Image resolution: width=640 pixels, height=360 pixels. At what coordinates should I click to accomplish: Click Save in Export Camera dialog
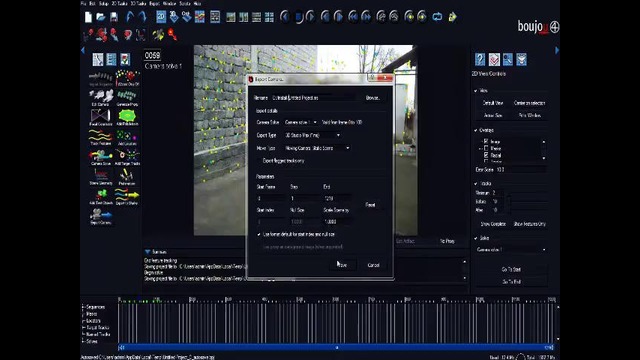(342, 265)
